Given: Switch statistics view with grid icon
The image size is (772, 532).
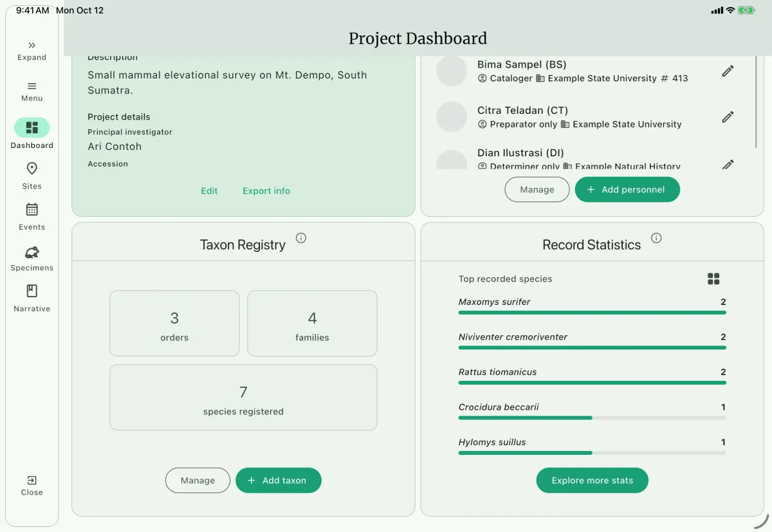Looking at the screenshot, I should pyautogui.click(x=713, y=279).
